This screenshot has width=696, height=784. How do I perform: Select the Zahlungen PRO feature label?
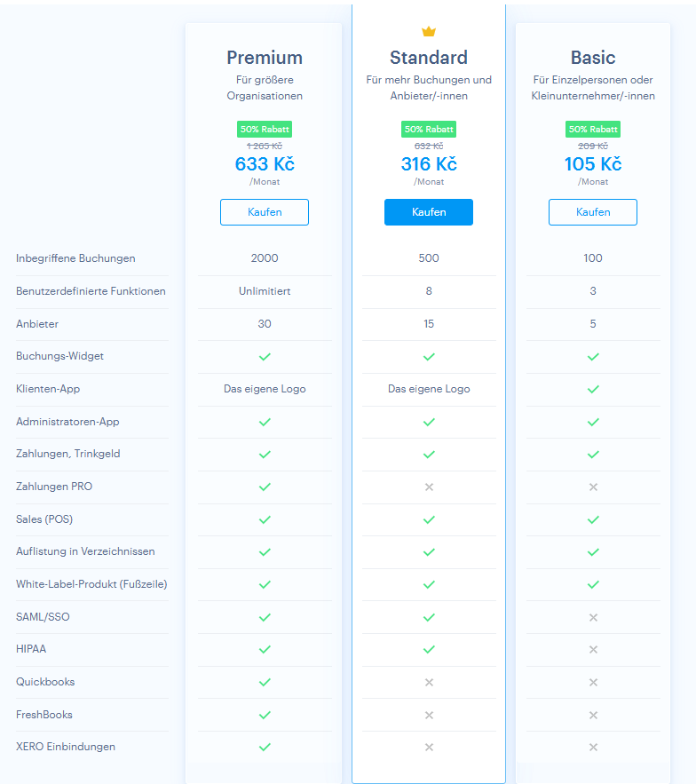pyautogui.click(x=54, y=487)
